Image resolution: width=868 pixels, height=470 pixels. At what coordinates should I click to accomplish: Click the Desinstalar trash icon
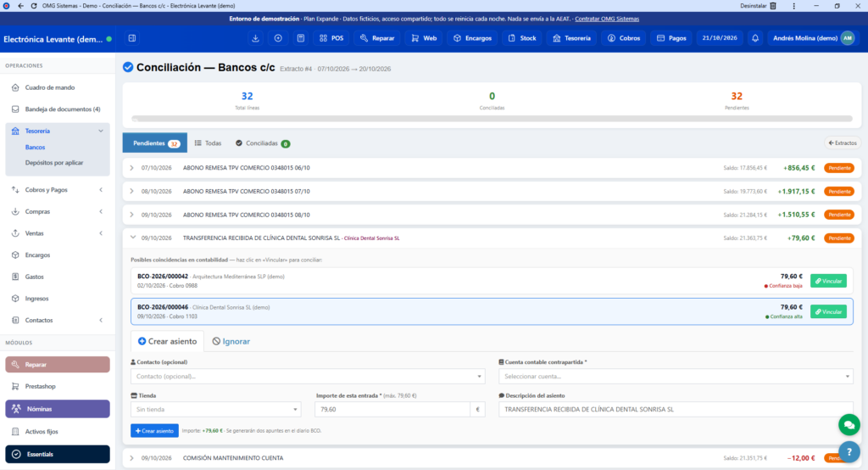[x=773, y=6]
